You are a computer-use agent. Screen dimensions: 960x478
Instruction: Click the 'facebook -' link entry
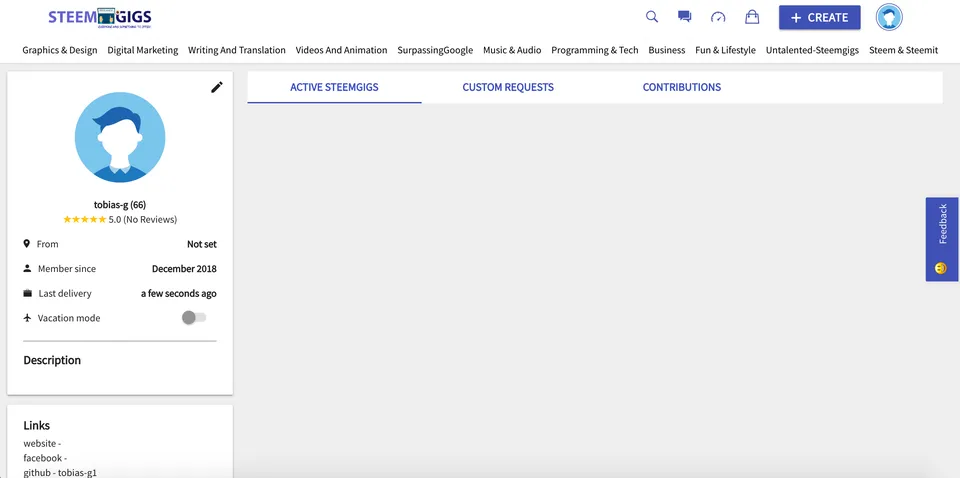[45, 458]
